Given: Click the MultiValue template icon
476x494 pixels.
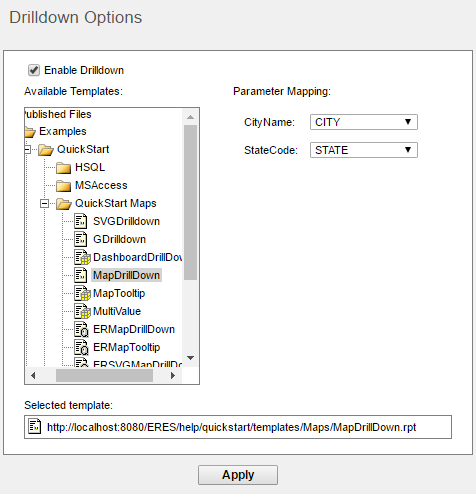Looking at the screenshot, I should [82, 311].
